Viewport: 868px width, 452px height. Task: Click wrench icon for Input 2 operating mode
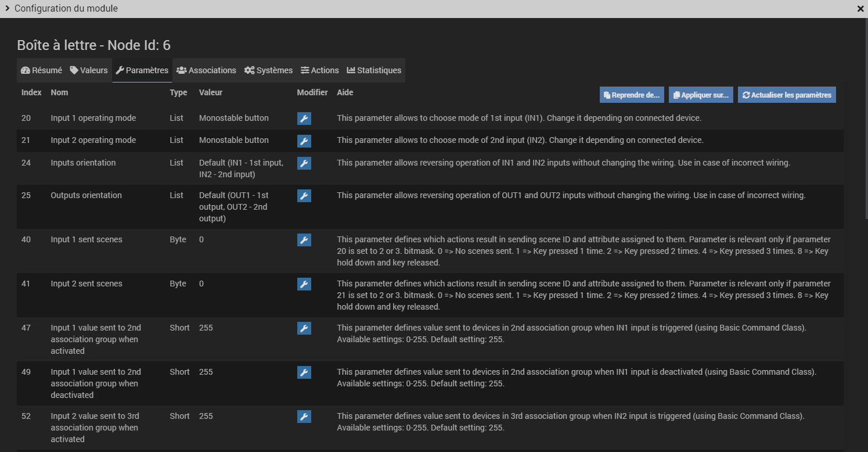(304, 141)
